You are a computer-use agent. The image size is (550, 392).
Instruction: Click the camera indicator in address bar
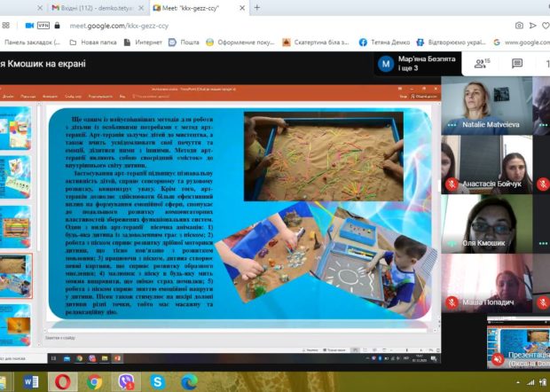[30, 26]
